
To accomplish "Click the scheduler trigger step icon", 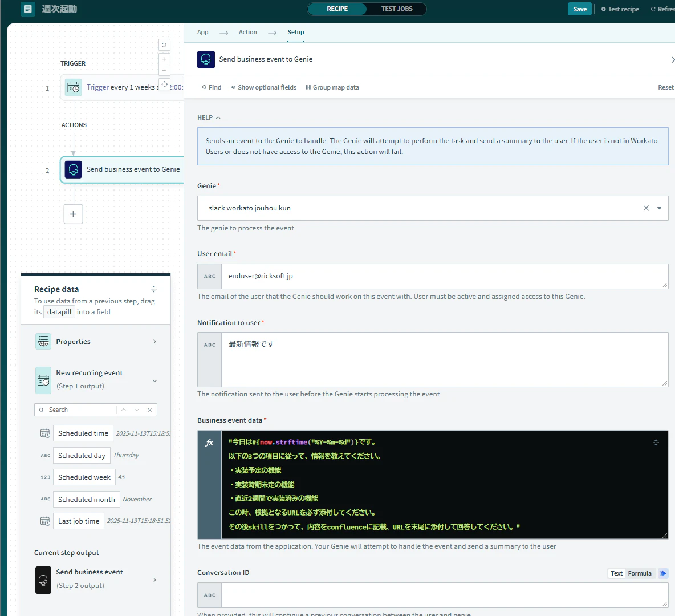I will pyautogui.click(x=73, y=87).
